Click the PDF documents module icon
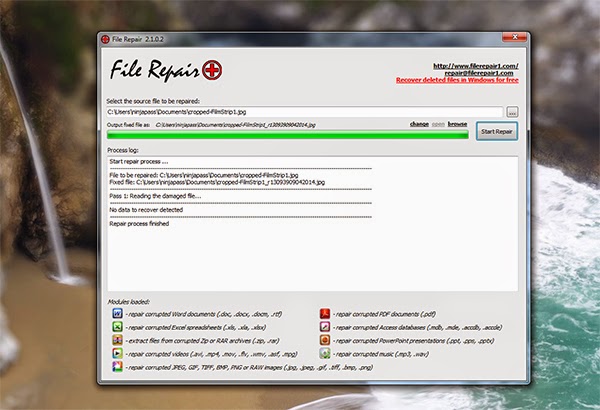The height and width of the screenshot is (410, 600). pyautogui.click(x=325, y=314)
